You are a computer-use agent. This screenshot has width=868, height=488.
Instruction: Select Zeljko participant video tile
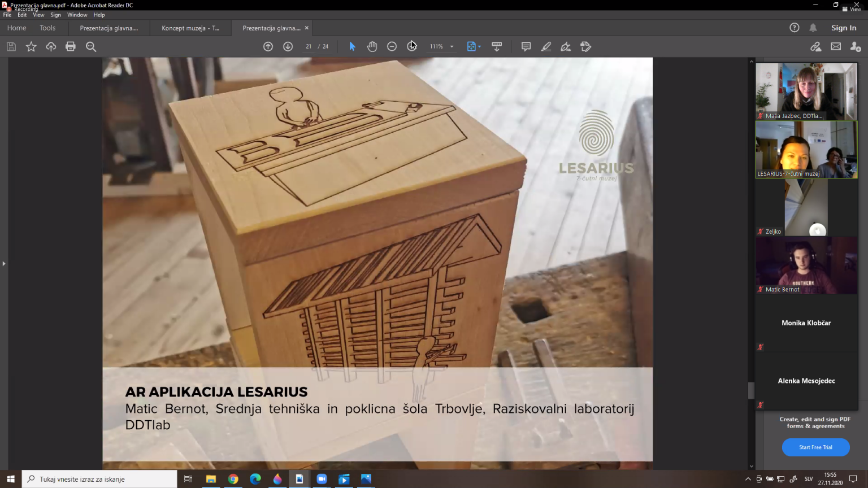[x=806, y=207]
